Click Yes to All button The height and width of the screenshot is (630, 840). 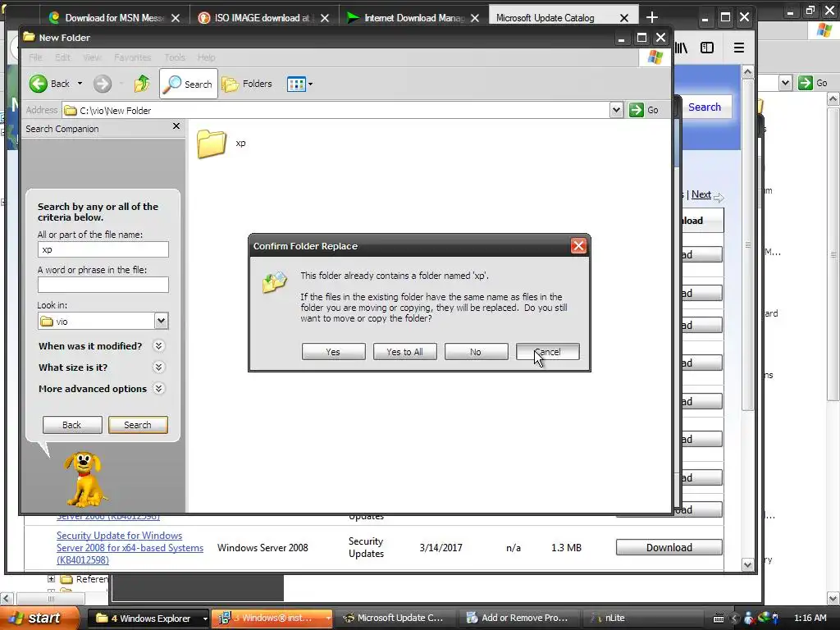[404, 352]
